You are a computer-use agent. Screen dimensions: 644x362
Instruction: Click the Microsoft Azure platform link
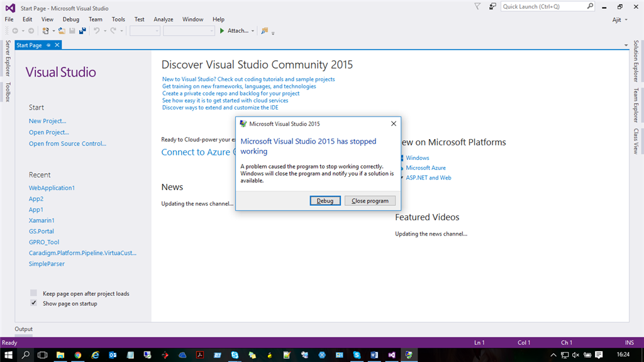coord(426,168)
